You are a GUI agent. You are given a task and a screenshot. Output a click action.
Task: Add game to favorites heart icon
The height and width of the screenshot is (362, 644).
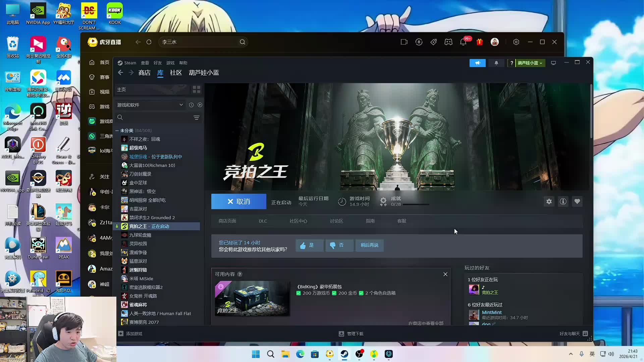point(577,201)
